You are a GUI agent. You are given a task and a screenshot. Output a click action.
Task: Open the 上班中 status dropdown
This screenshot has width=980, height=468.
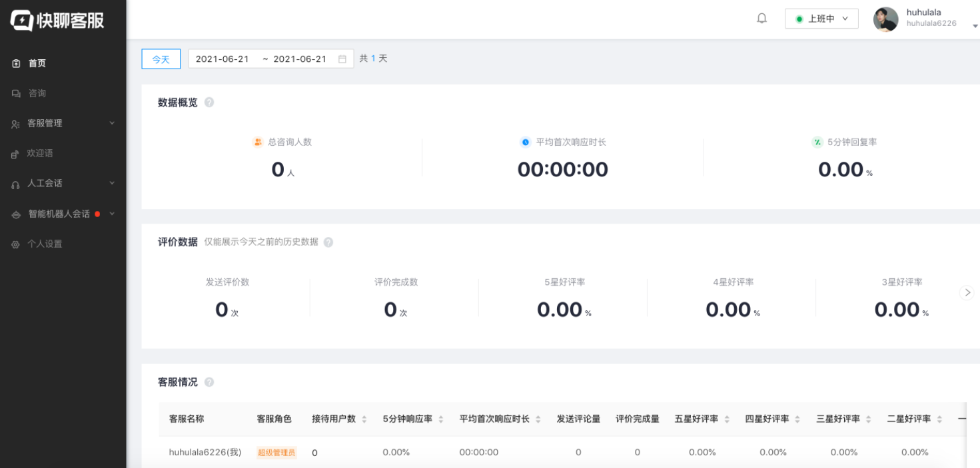pyautogui.click(x=821, y=18)
